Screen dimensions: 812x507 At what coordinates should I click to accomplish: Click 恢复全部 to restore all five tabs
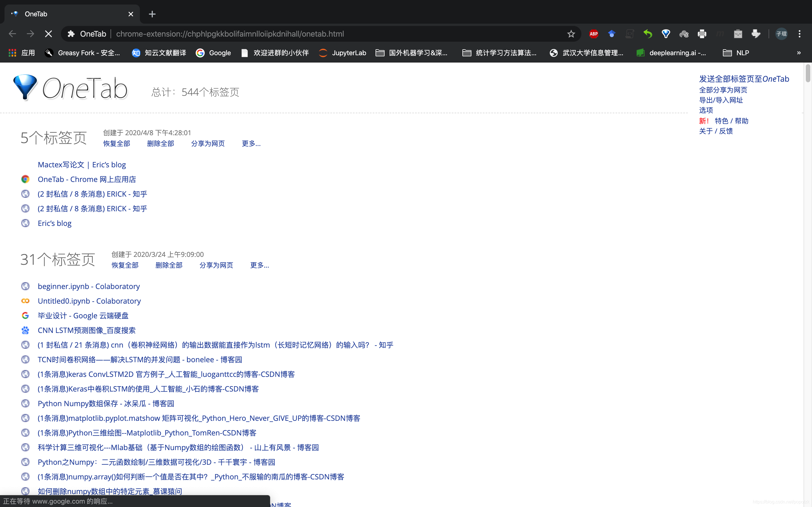116,143
